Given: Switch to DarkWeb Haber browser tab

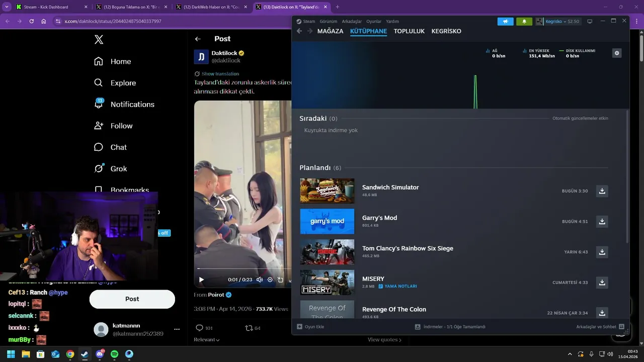Looking at the screenshot, I should (x=211, y=7).
